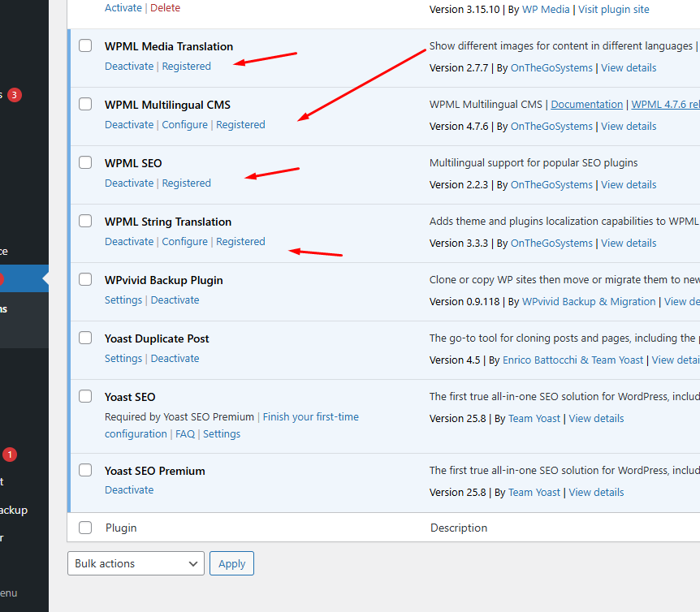Click the WPvivid Backup Plugin title
This screenshot has height=612, width=700.
[x=164, y=280]
